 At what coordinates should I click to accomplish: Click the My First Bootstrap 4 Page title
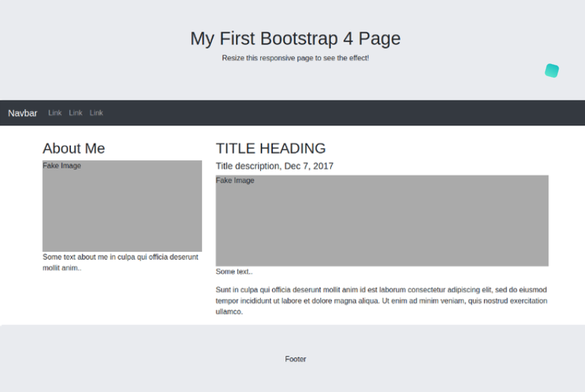[x=295, y=38]
